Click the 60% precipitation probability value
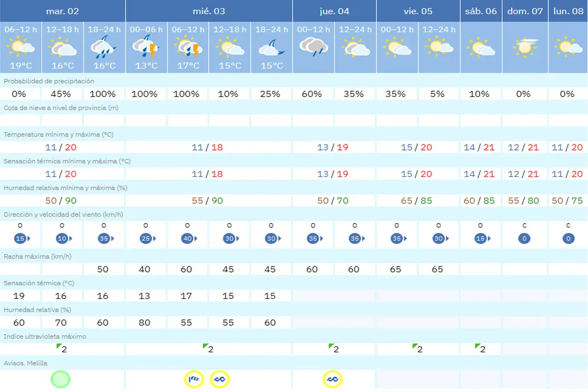This screenshot has height=392, width=588. 311,94
